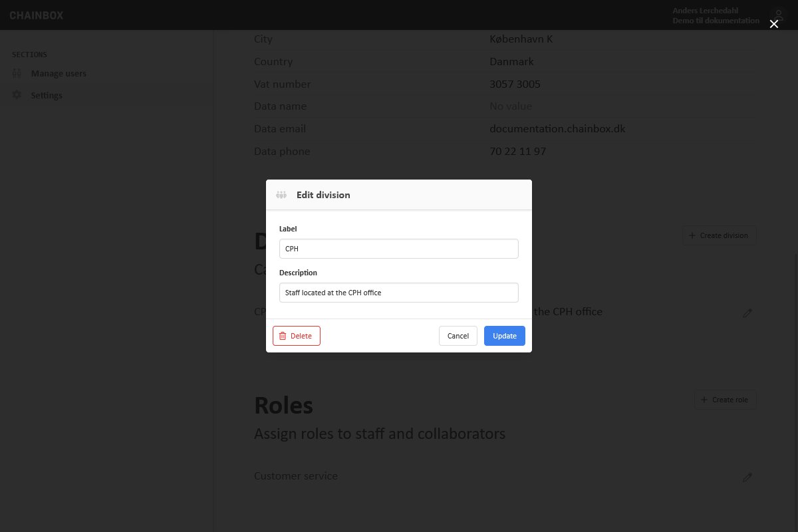798x532 pixels.
Task: Cancel the Edit division dialog
Action: 458,336
